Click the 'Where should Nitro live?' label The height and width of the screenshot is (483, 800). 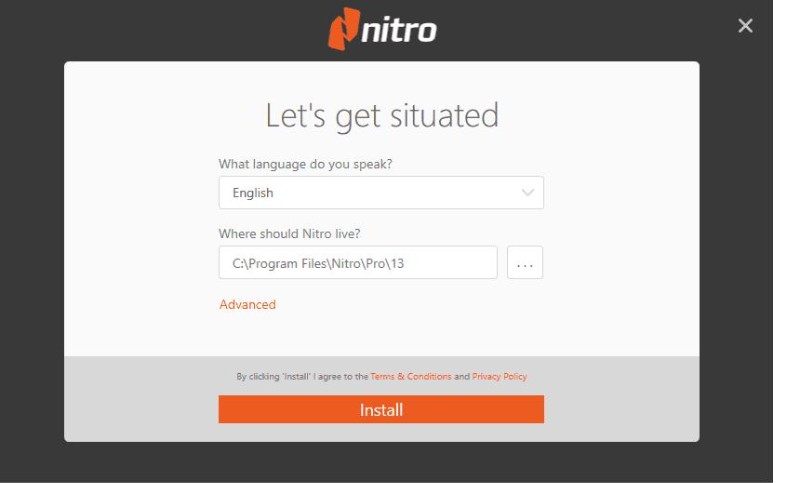pos(289,234)
